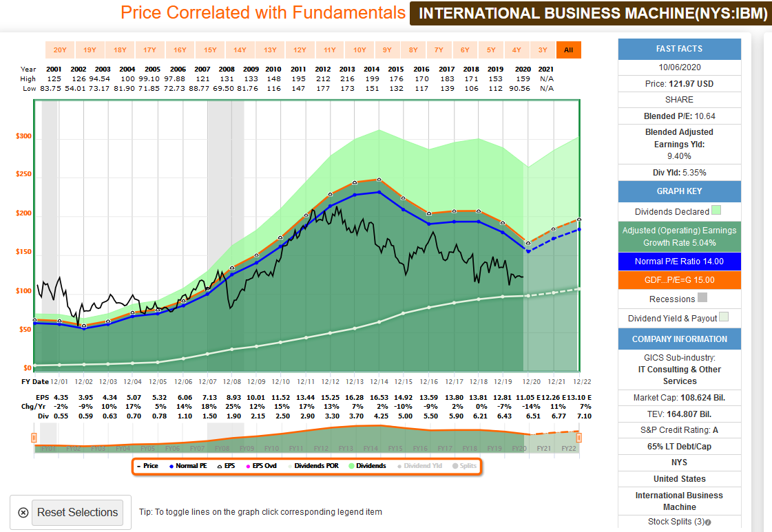Click the Stock Splits (3) text
The image size is (772, 532).
pyautogui.click(x=676, y=522)
